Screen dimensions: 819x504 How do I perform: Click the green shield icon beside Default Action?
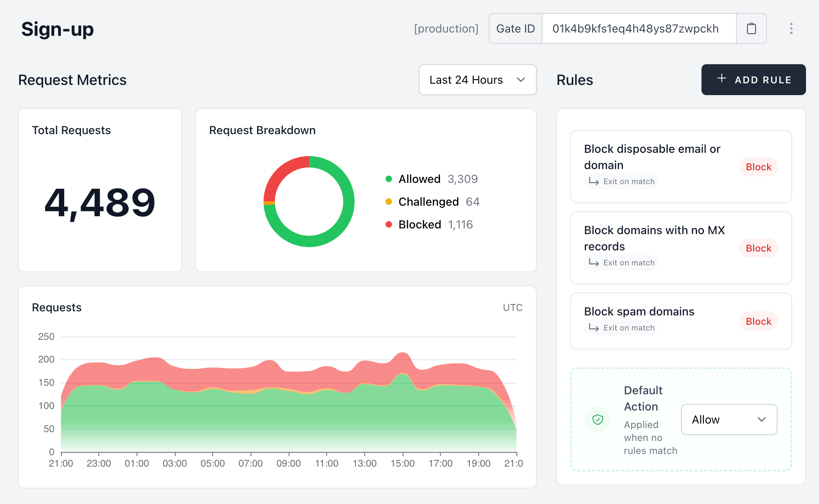click(598, 419)
